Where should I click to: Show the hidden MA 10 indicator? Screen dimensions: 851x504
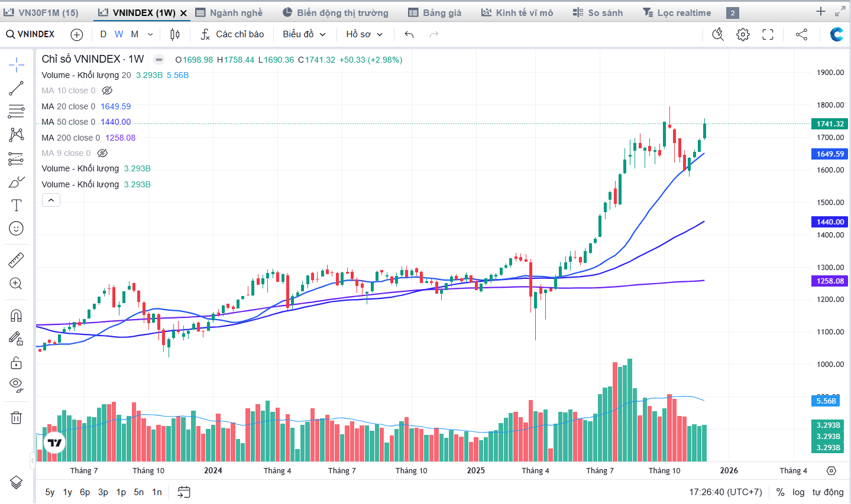pos(107,90)
